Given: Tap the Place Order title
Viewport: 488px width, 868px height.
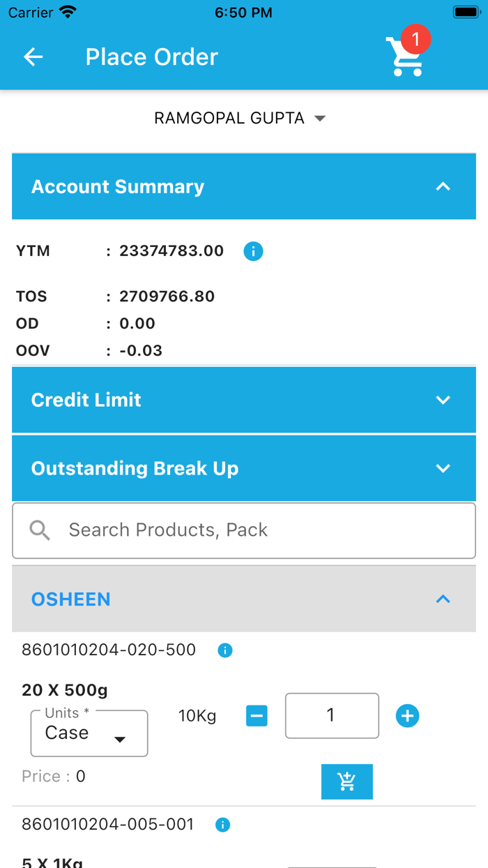Looking at the screenshot, I should pyautogui.click(x=151, y=57).
